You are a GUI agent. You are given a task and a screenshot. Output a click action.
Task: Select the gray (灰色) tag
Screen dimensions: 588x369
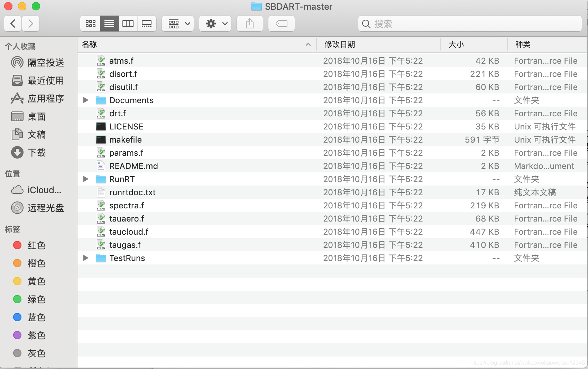(29, 353)
